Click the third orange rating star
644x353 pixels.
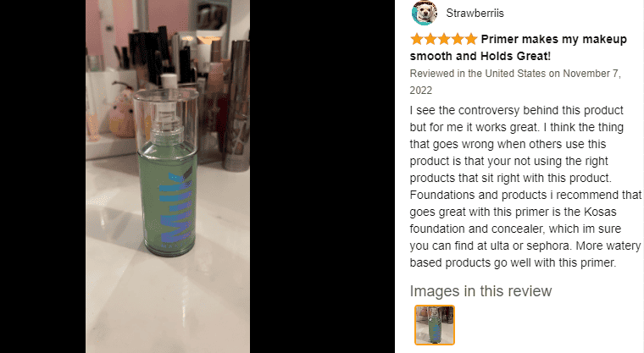tap(443, 40)
